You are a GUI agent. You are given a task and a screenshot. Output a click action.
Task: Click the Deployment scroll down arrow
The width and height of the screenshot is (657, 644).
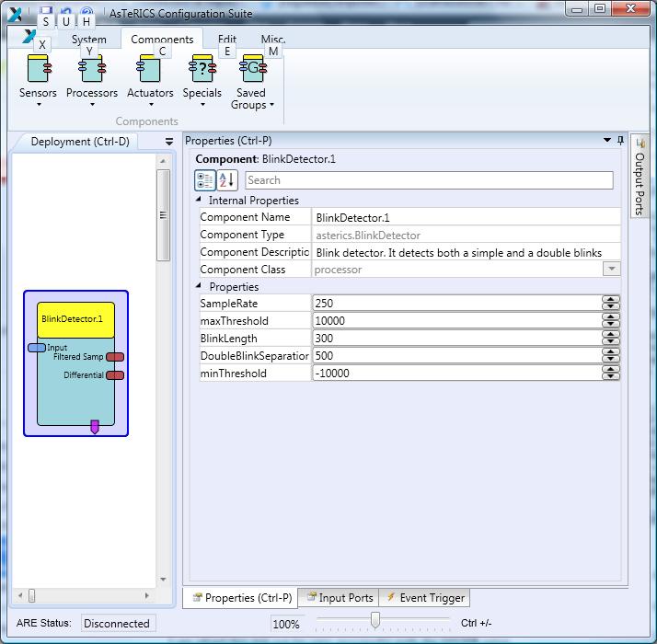pos(163,579)
